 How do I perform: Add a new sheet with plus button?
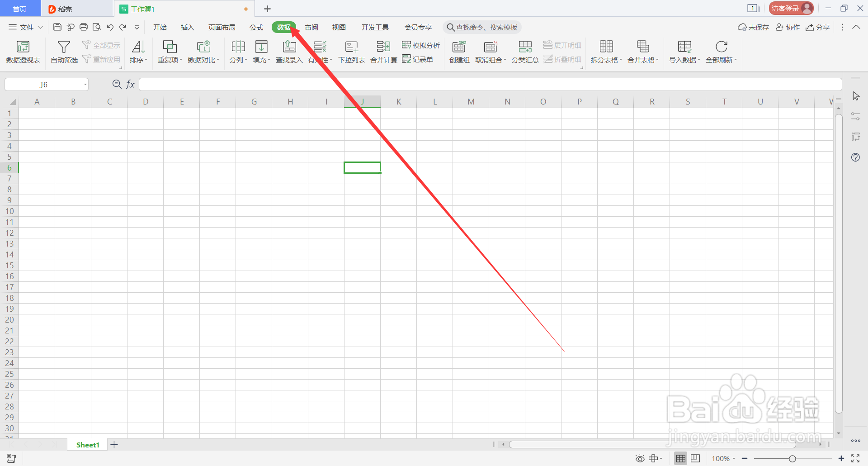(x=114, y=445)
